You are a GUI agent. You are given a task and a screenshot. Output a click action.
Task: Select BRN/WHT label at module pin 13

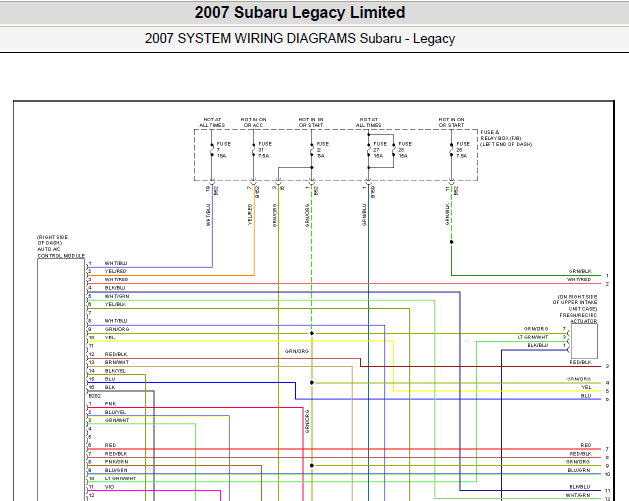coord(117,362)
